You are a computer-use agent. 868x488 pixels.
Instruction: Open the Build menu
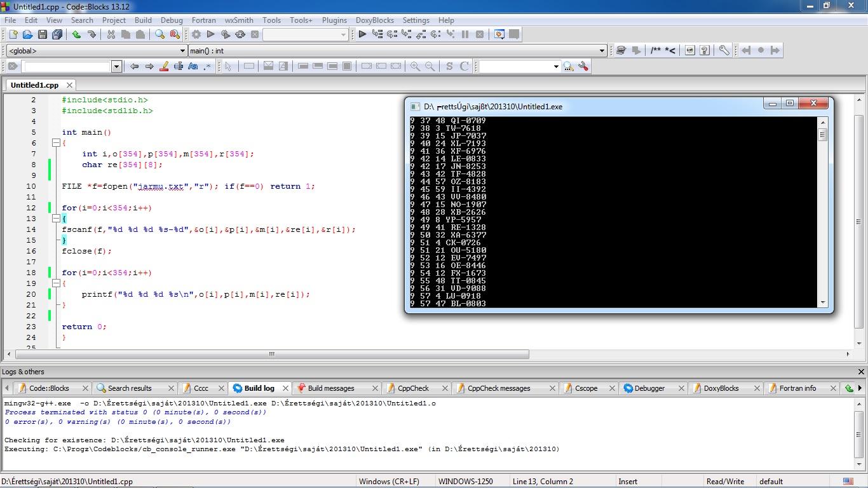coord(143,20)
